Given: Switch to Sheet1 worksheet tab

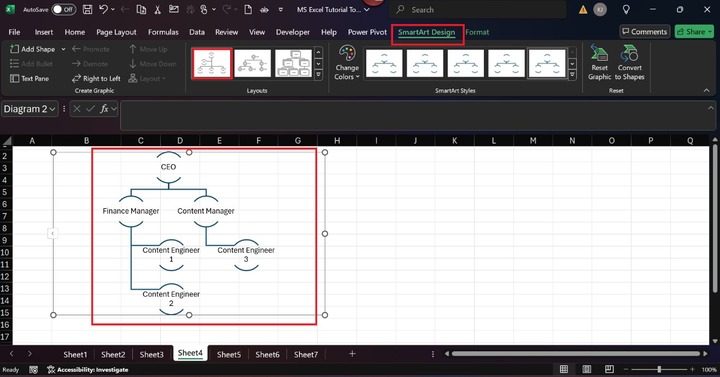Looking at the screenshot, I should (75, 354).
